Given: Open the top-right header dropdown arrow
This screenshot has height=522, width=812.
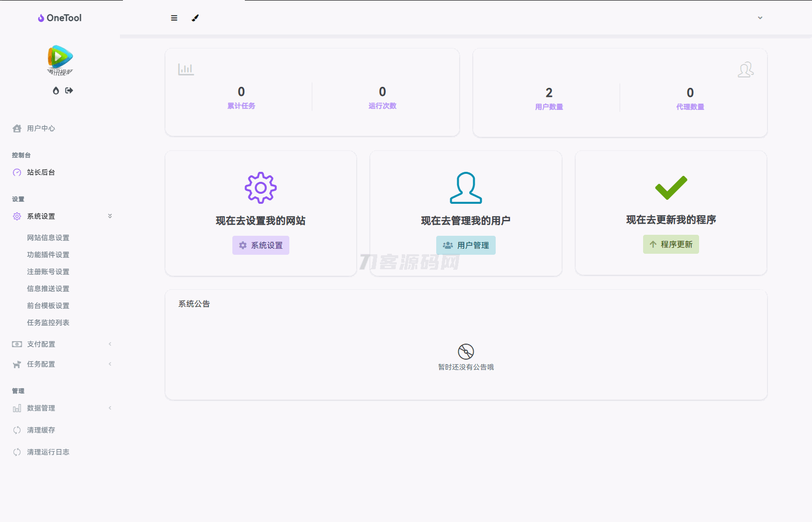Looking at the screenshot, I should pyautogui.click(x=760, y=18).
